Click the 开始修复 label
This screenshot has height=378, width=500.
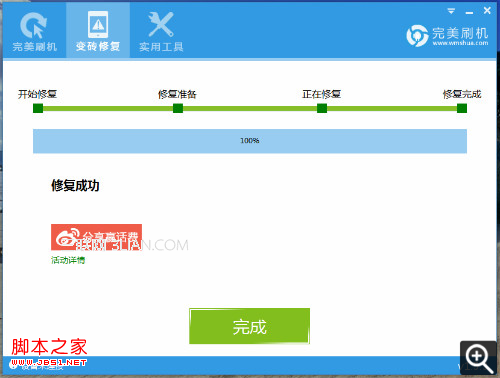pyautogui.click(x=37, y=94)
